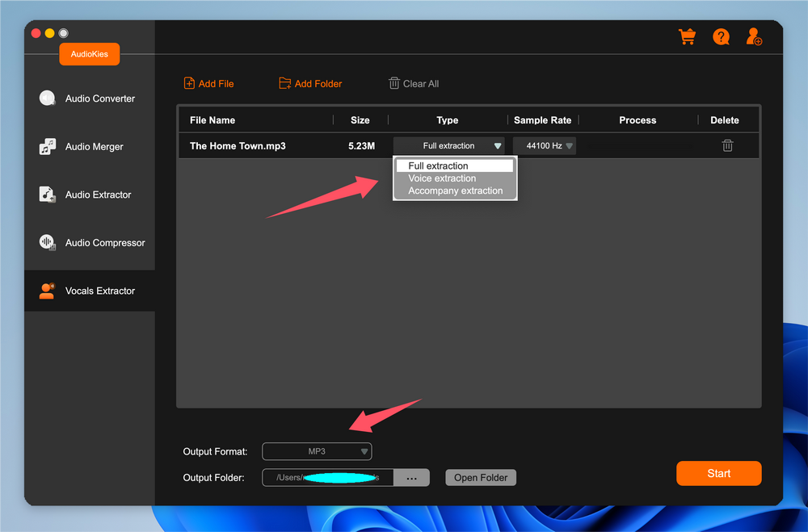
Task: Choose the Voice extraction option
Action: pos(442,178)
